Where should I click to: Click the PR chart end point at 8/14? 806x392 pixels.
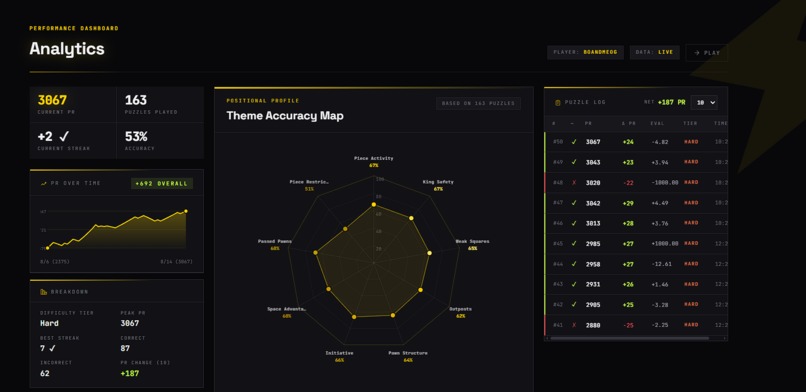tap(186, 211)
